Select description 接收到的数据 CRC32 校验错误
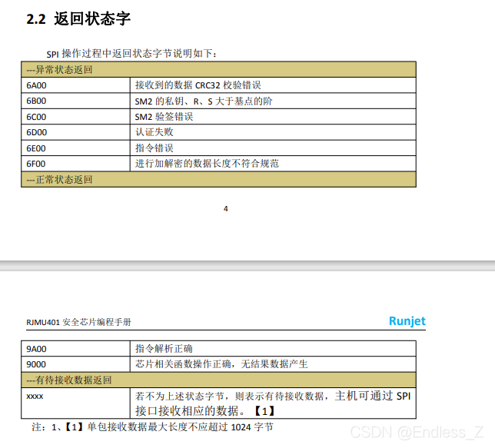495x448 pixels. coord(198,85)
